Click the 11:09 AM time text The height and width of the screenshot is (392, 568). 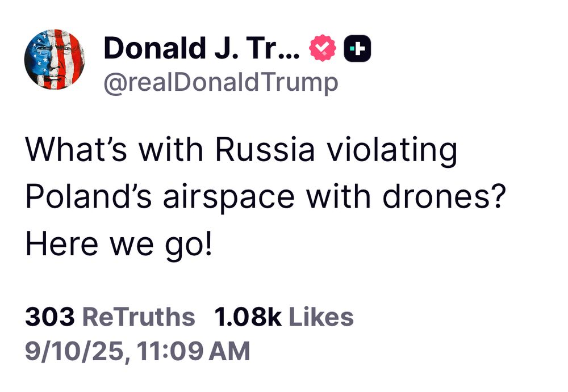194,351
